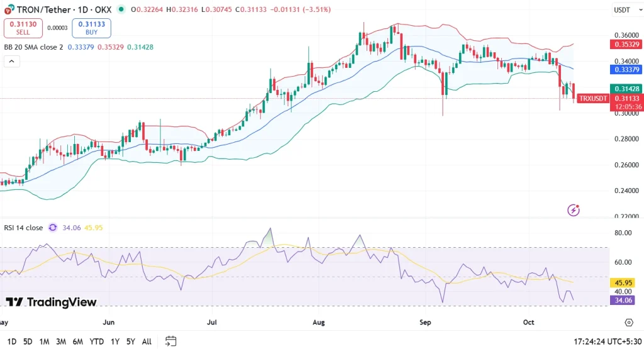Show the All time range
Viewport: 644px width, 349px height.
(147, 341)
